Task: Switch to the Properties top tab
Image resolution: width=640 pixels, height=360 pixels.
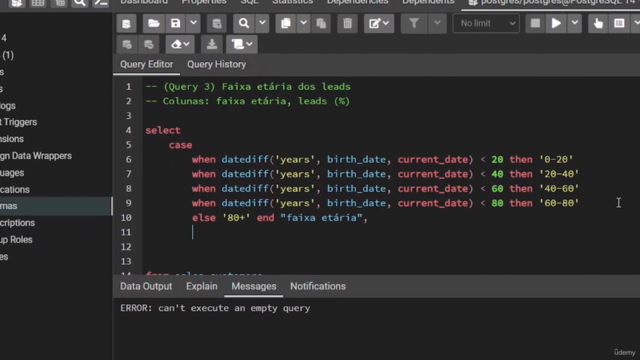Action: click(204, 2)
